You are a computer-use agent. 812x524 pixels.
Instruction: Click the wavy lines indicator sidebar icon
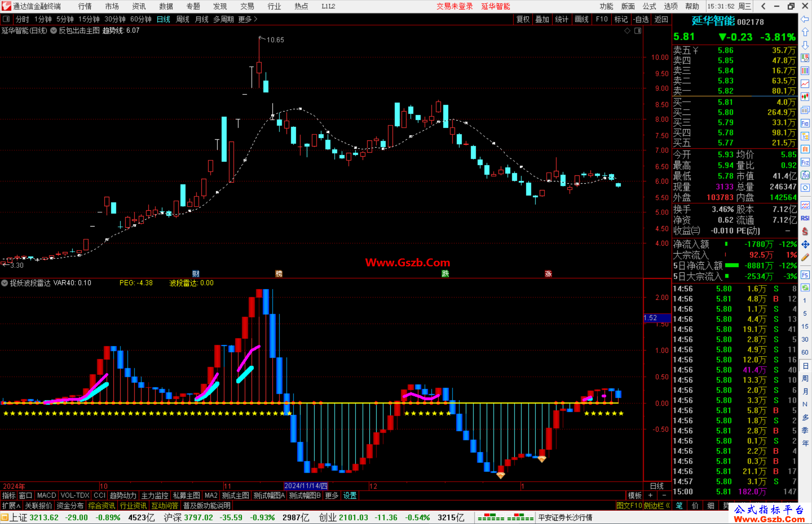(805, 205)
